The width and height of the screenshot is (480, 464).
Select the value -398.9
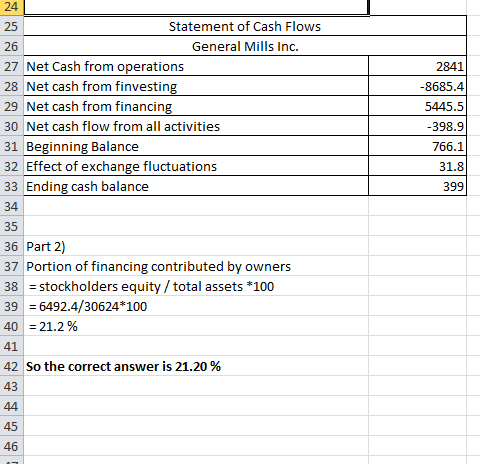coord(417,126)
